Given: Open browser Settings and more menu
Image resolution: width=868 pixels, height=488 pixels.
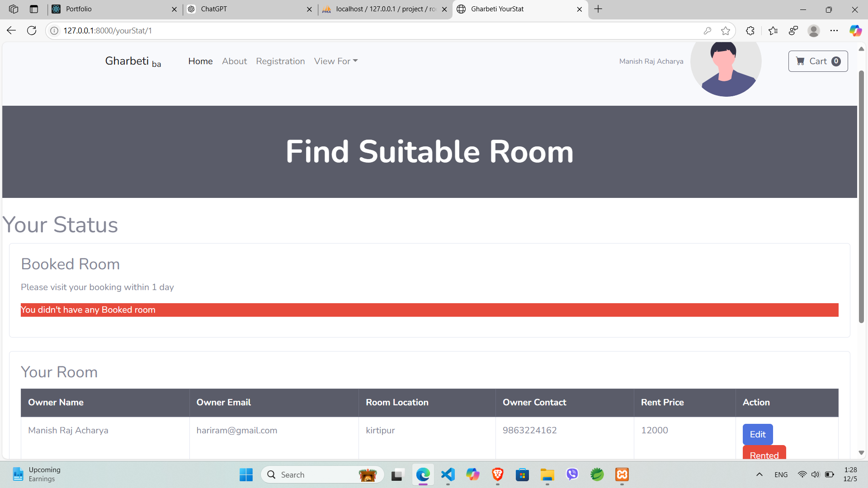Looking at the screenshot, I should pyautogui.click(x=834, y=31).
